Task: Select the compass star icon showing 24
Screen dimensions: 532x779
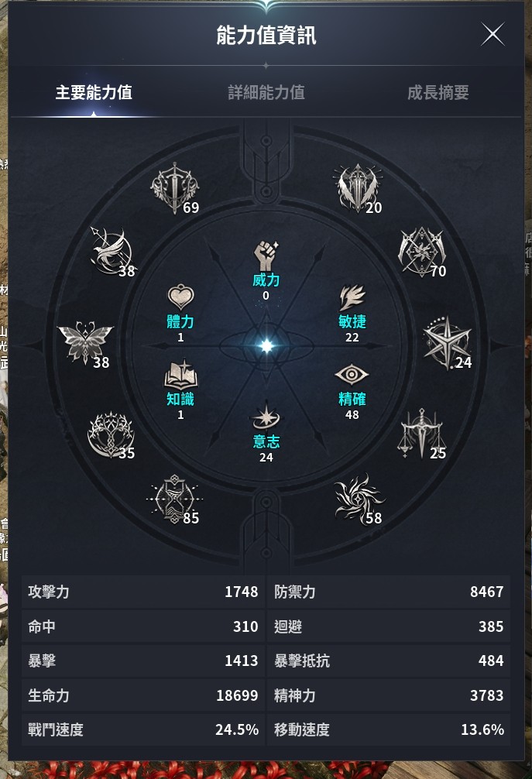Action: tap(447, 343)
